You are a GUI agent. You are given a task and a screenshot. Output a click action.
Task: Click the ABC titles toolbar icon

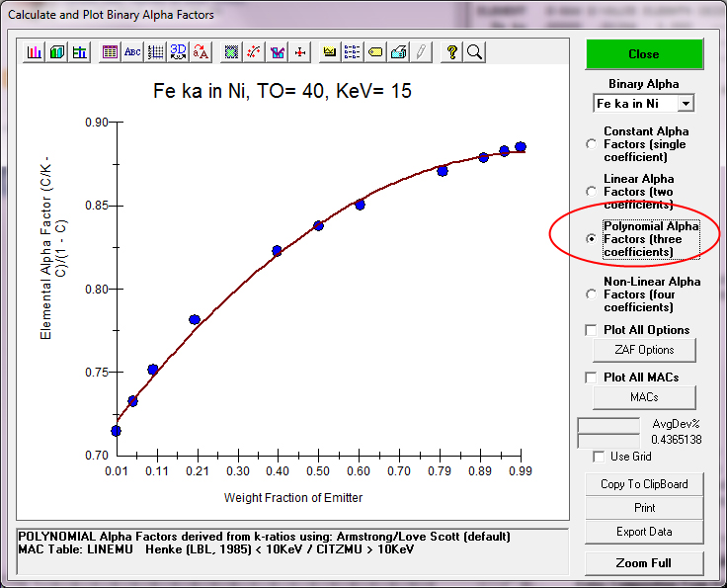pyautogui.click(x=132, y=52)
